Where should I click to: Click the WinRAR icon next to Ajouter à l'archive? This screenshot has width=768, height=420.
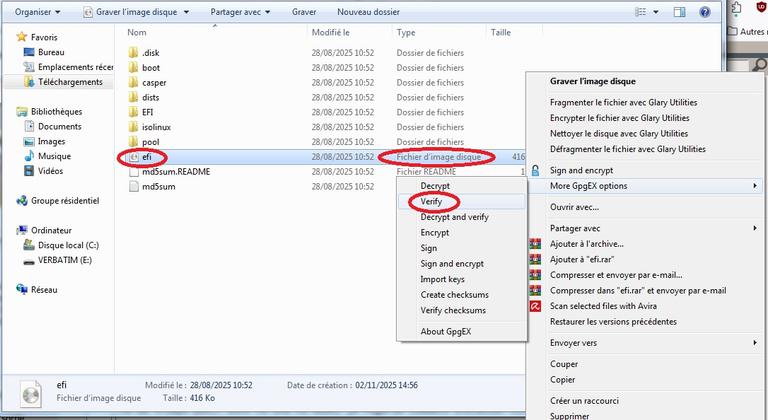point(536,244)
